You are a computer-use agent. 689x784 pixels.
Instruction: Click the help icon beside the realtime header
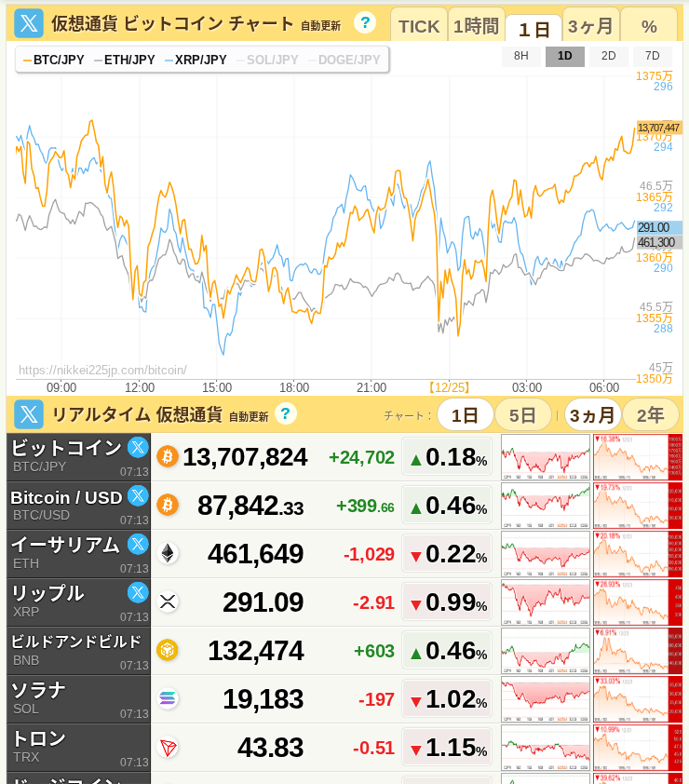tap(286, 413)
